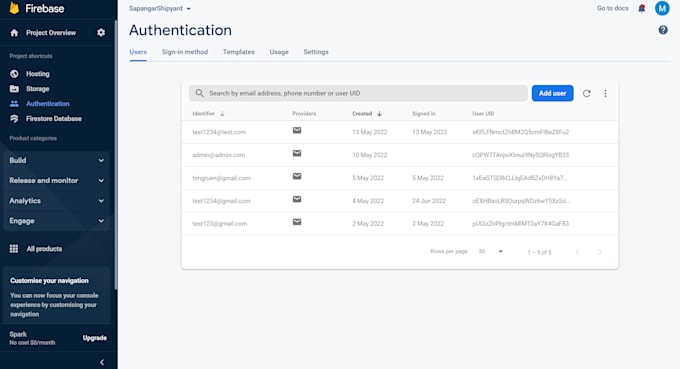
Task: Open the account avatar M
Action: click(x=662, y=8)
